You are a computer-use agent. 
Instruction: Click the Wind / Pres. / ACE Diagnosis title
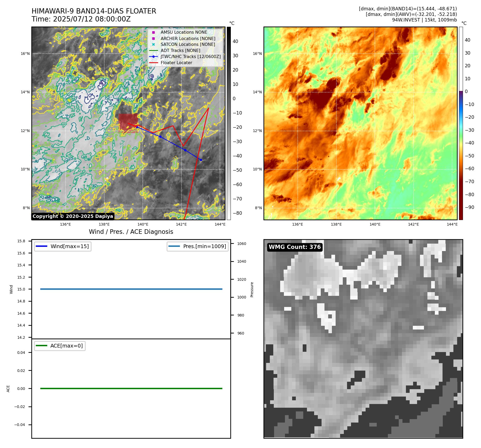(131, 232)
